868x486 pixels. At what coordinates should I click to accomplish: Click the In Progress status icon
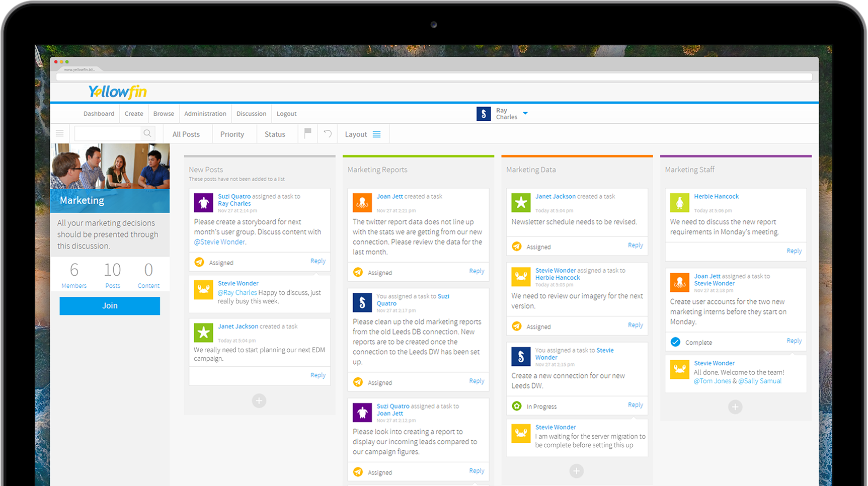(x=517, y=406)
